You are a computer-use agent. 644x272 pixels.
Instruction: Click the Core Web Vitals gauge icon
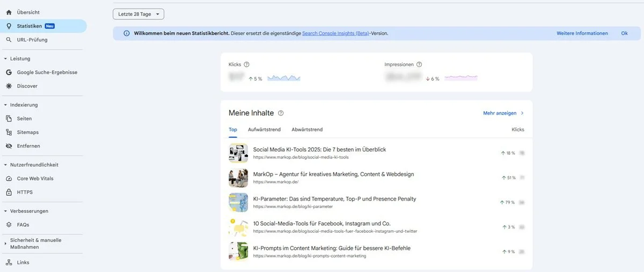click(9, 178)
